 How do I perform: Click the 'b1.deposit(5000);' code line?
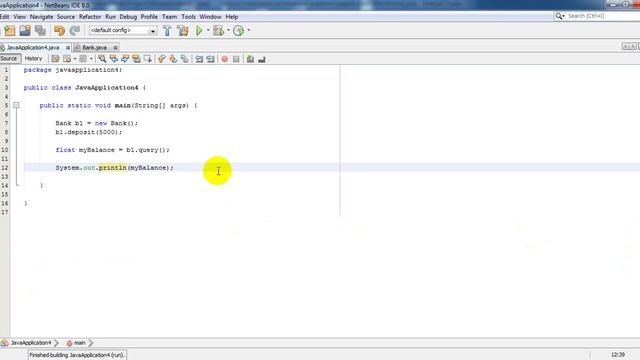pyautogui.click(x=89, y=132)
